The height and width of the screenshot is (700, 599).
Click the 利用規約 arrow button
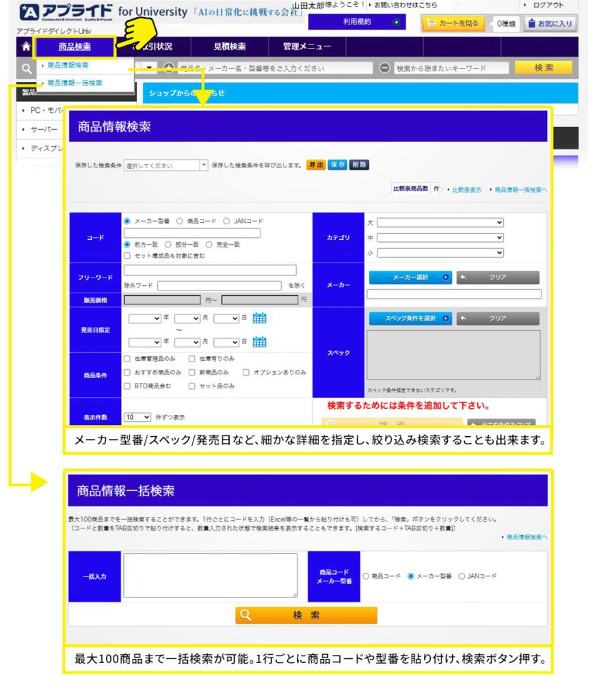click(x=396, y=23)
